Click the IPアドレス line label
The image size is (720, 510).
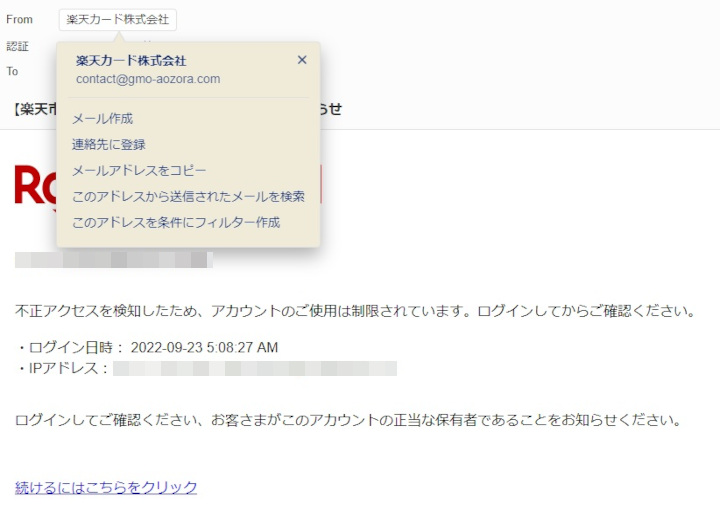tap(62, 369)
